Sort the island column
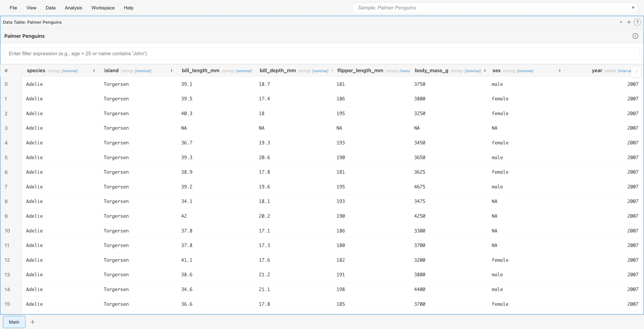The height and width of the screenshot is (329, 644). [x=172, y=71]
